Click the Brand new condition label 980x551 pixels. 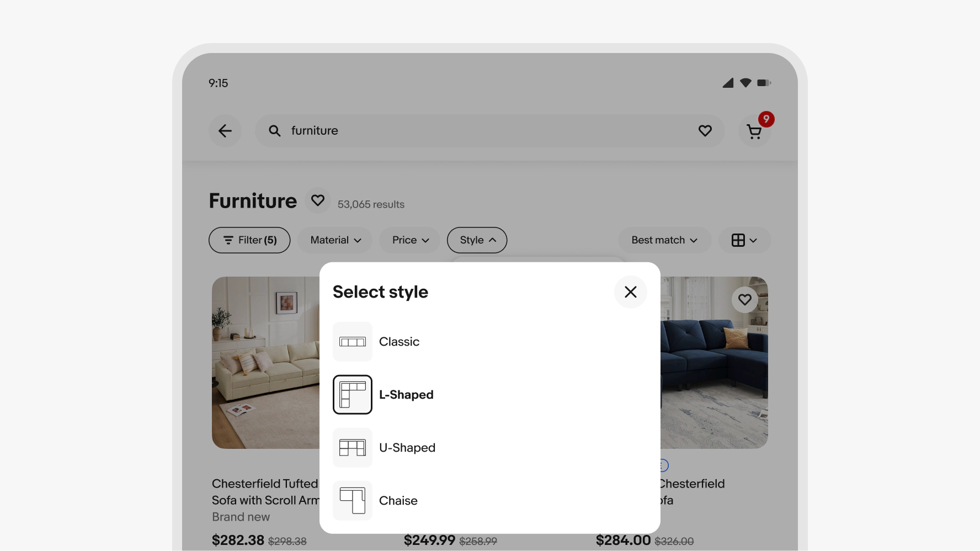pos(241,517)
